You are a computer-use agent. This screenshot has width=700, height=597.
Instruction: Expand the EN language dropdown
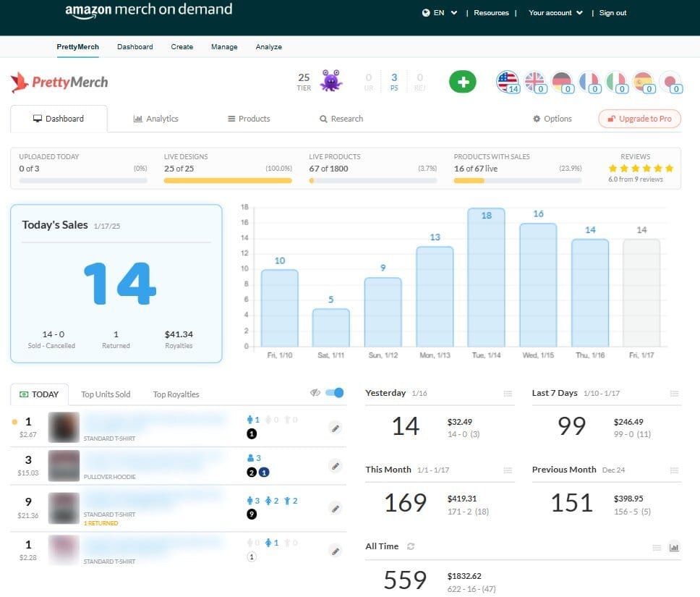point(453,13)
